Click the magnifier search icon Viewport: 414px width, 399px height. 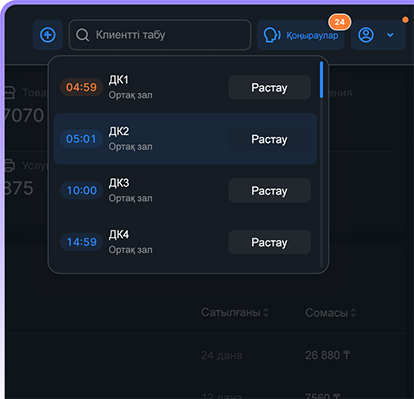coord(82,35)
